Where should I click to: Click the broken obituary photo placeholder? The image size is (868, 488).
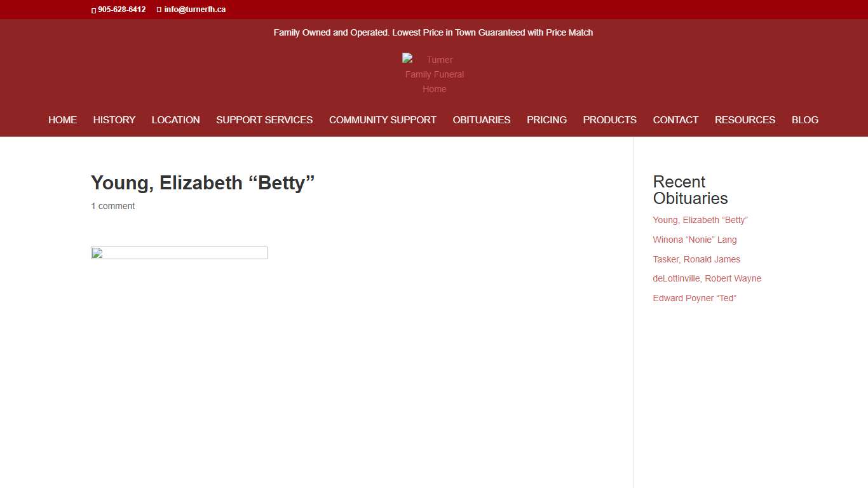click(179, 253)
